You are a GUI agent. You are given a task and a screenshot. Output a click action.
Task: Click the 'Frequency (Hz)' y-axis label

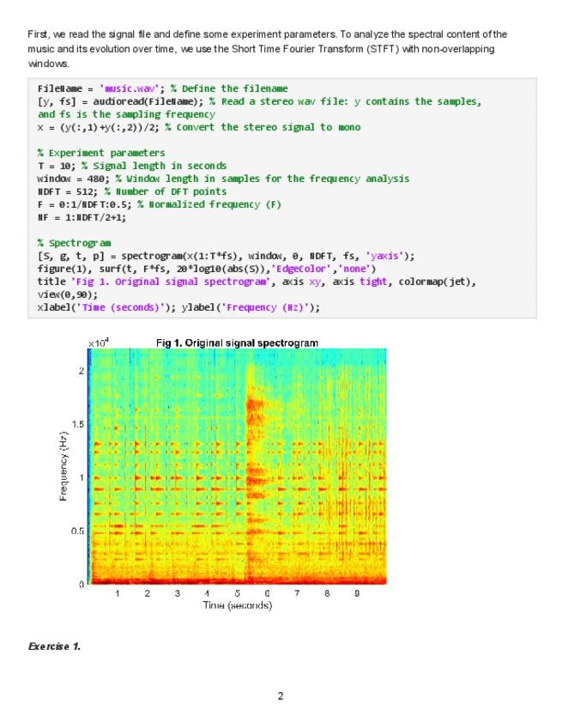point(63,466)
